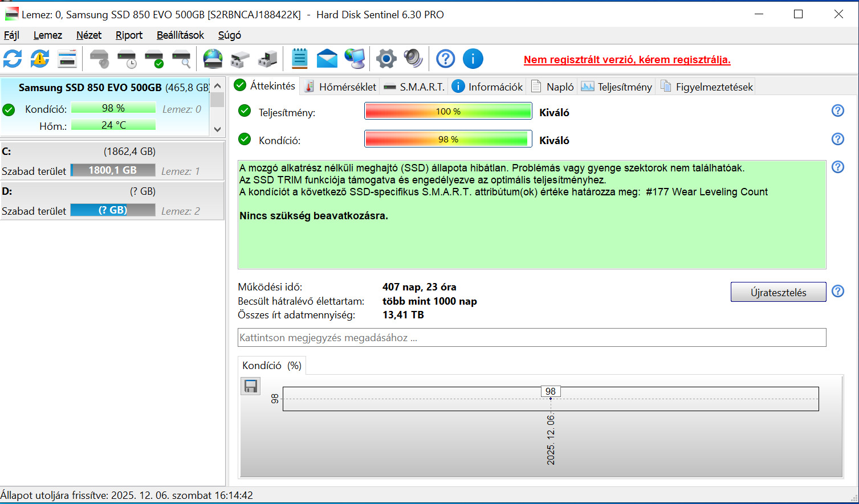This screenshot has height=504, width=859.
Task: Select the Samsung SSD 850 EVO 500GB disk entry
Action: tap(105, 107)
